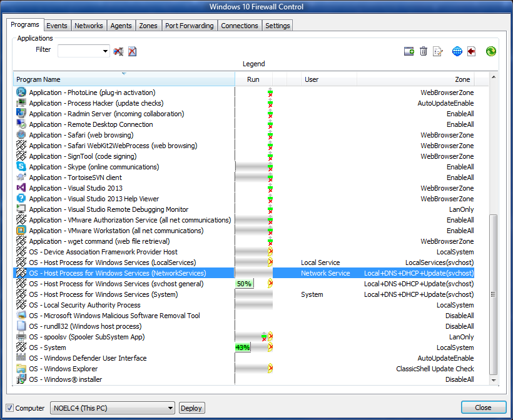Go to the Port Forwarding tab

(x=190, y=26)
